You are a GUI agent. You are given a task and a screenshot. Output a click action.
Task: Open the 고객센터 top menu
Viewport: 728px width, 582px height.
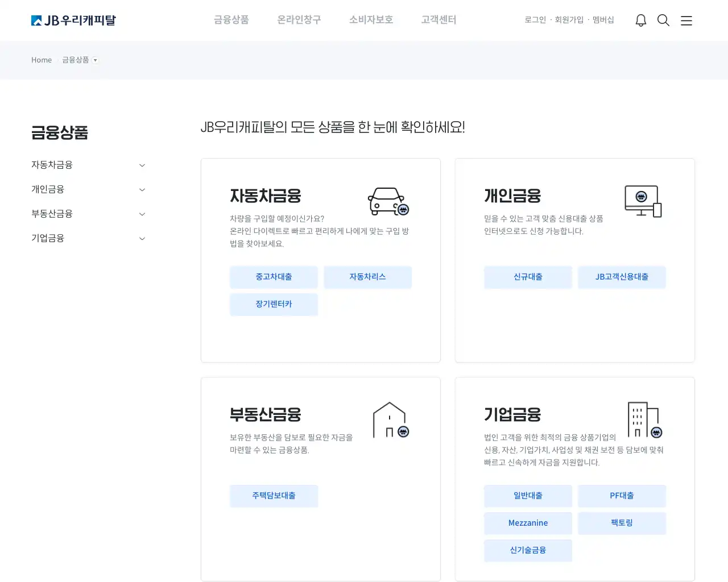pyautogui.click(x=439, y=20)
